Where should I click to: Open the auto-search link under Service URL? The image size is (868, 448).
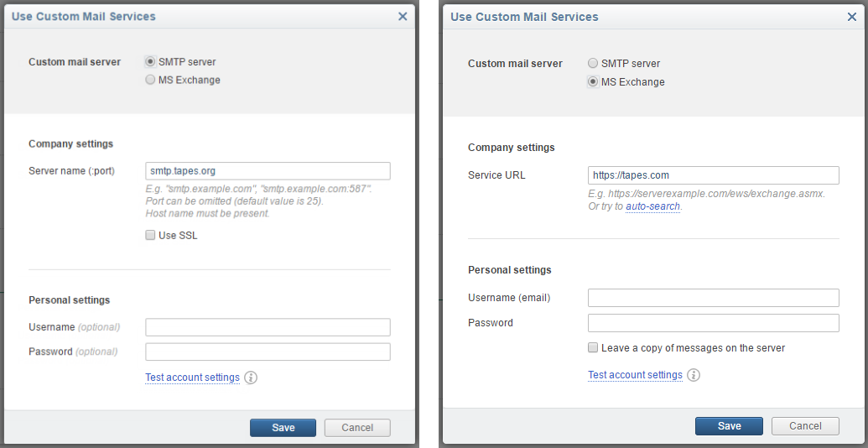652,206
